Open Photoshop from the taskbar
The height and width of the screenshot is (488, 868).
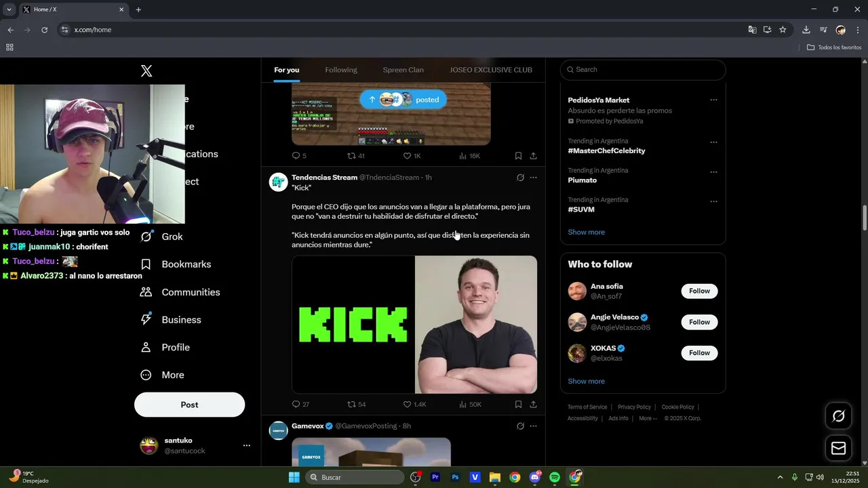point(455,477)
